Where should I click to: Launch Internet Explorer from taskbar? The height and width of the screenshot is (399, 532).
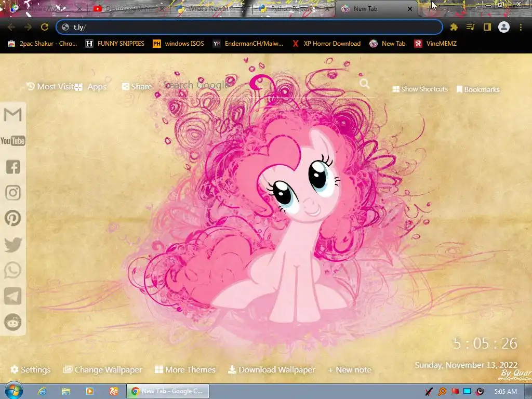pyautogui.click(x=42, y=391)
